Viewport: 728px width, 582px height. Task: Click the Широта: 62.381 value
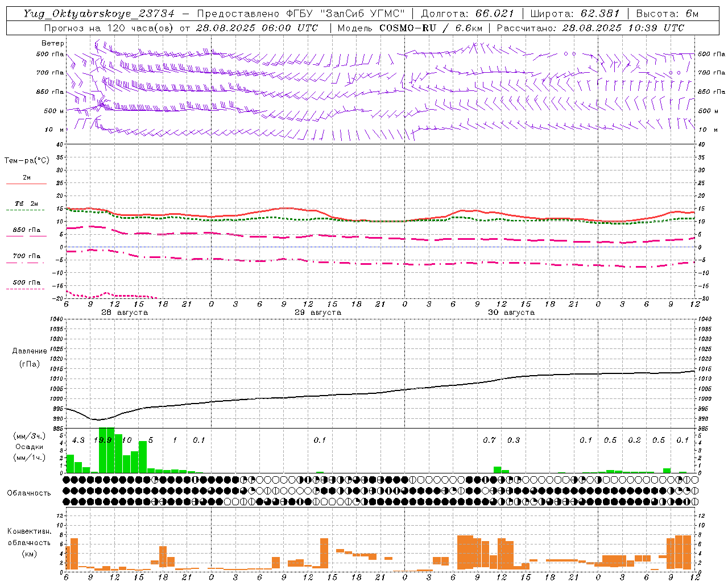point(576,14)
